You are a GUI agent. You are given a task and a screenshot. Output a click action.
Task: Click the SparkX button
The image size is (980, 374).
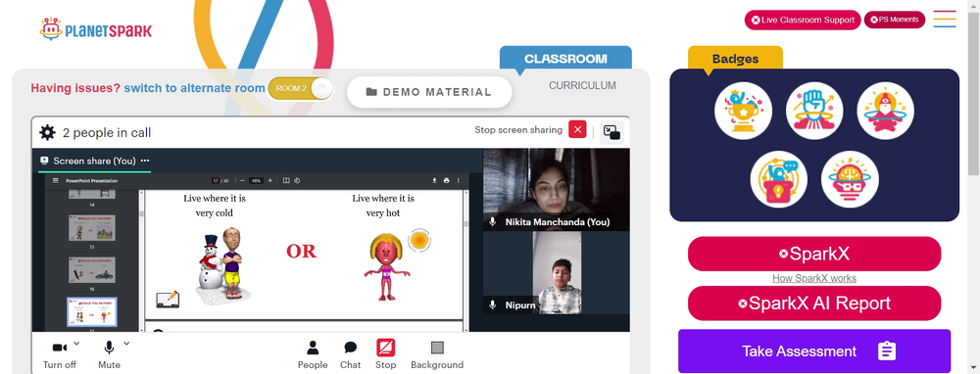pyautogui.click(x=814, y=254)
